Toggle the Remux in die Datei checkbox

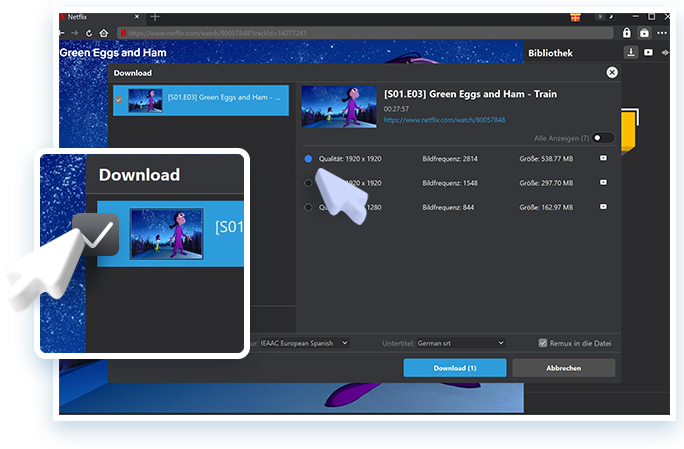click(542, 343)
